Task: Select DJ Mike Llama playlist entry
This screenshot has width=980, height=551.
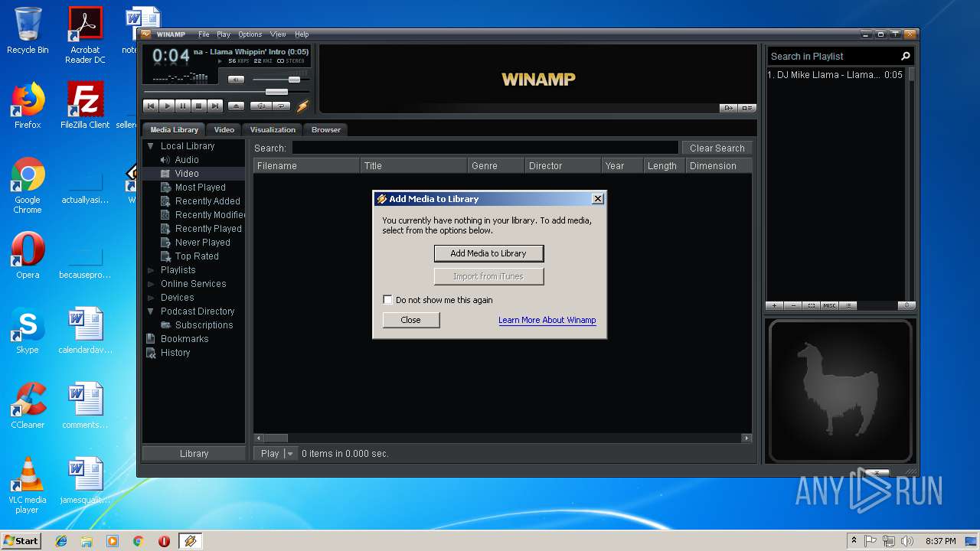Action: pos(835,75)
